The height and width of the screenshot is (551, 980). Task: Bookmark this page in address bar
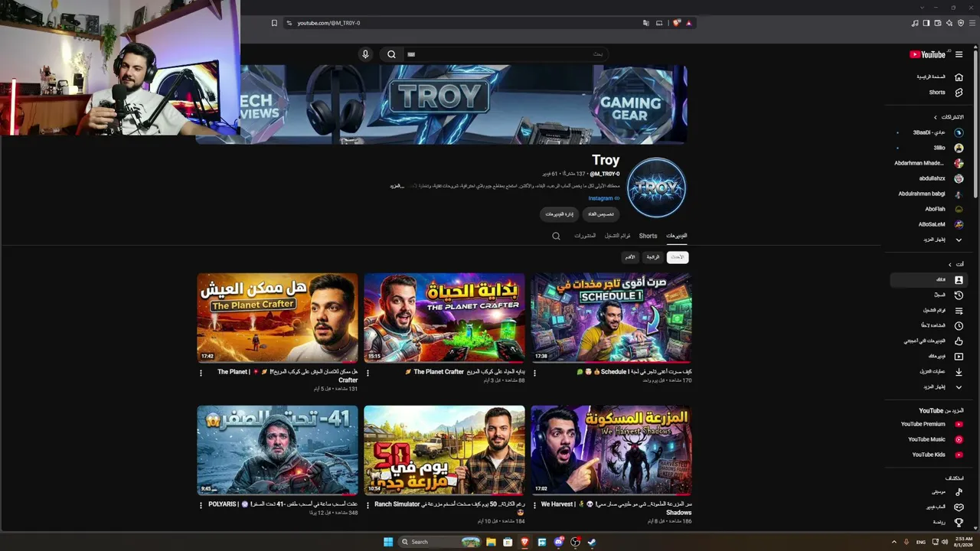click(x=274, y=23)
